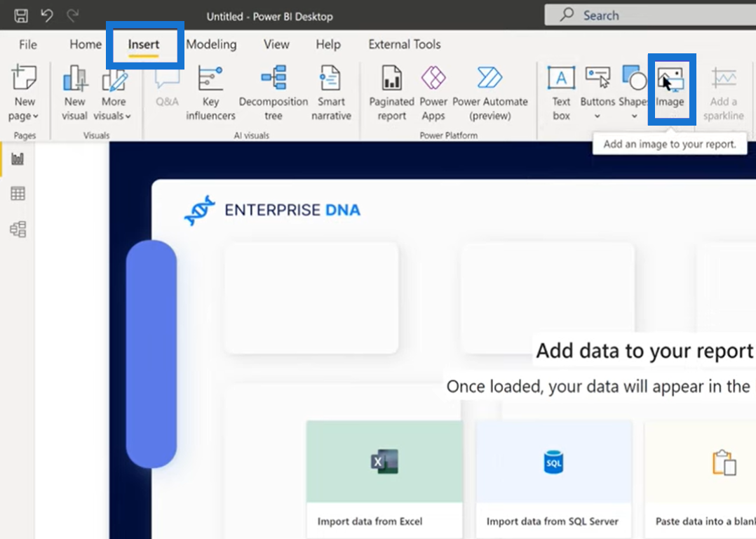The image size is (756, 539).
Task: Click into the Search box
Action: [x=650, y=15]
